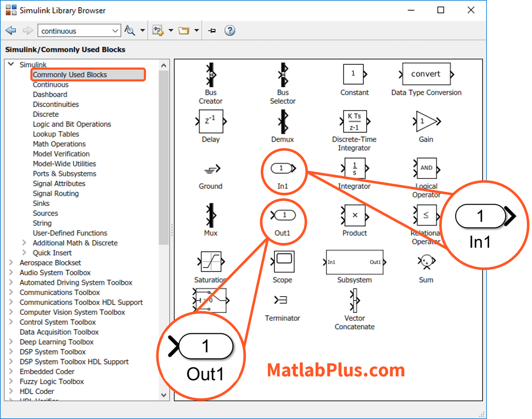Click the Ground block icon

[x=211, y=169]
